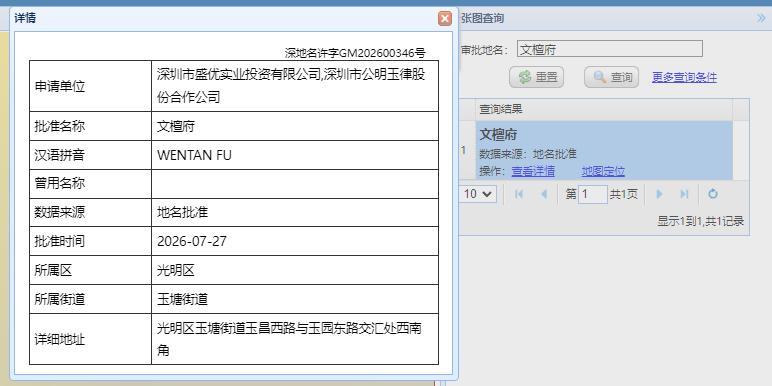This screenshot has width=772, height=386.
Task: Collapse the 张图查询 panel with double chevron
Action: click(x=761, y=18)
